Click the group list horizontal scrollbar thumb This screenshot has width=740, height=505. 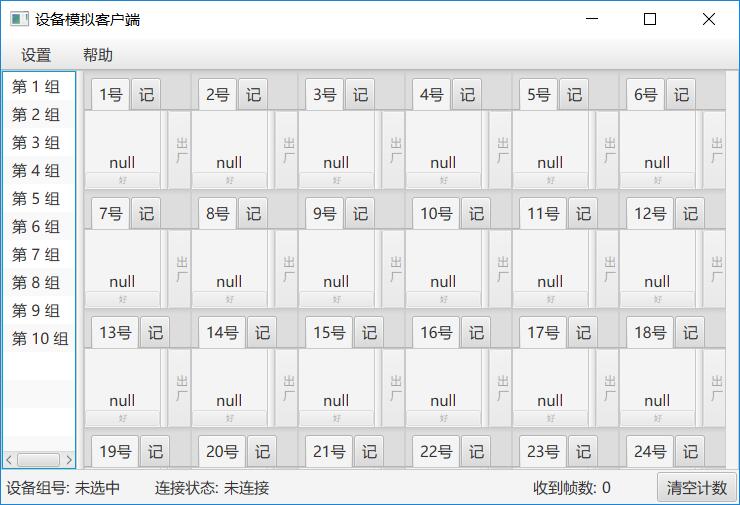[x=39, y=459]
